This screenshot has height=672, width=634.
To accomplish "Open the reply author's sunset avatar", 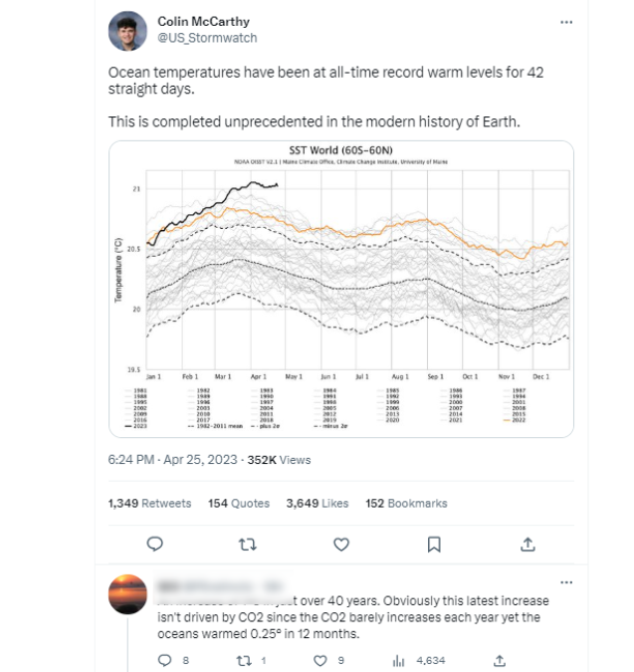I will 128,593.
